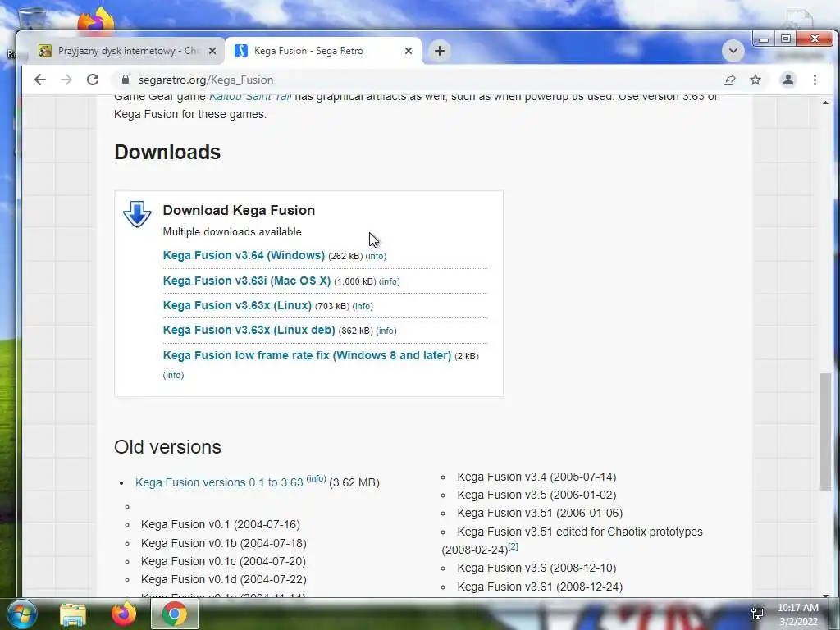Open info for v3.64 Windows download
The image size is (840, 630).
point(376,257)
